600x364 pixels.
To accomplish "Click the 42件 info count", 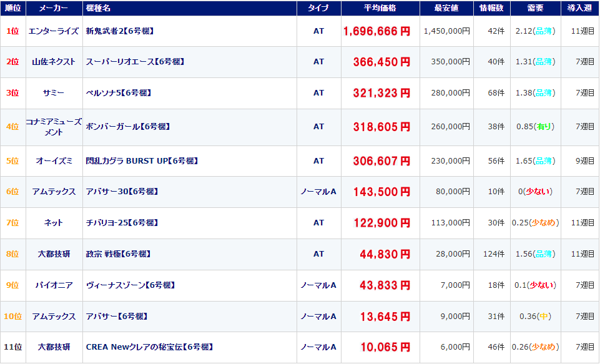I will point(496,31).
